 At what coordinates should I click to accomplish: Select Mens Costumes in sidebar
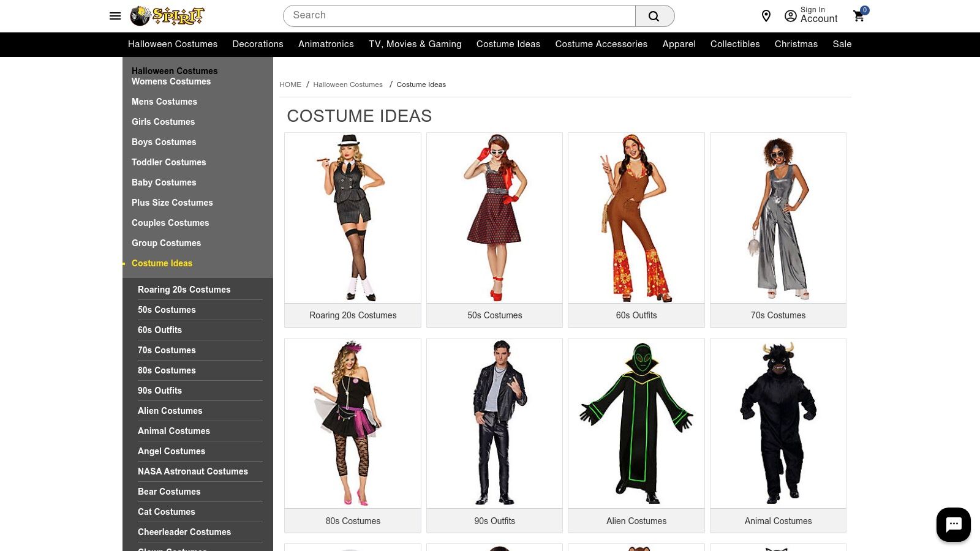(164, 102)
